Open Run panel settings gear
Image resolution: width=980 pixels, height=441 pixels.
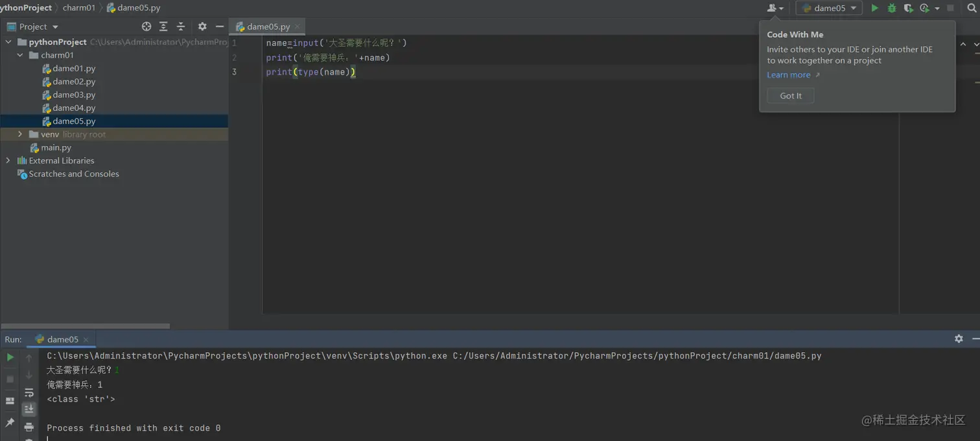coord(959,339)
